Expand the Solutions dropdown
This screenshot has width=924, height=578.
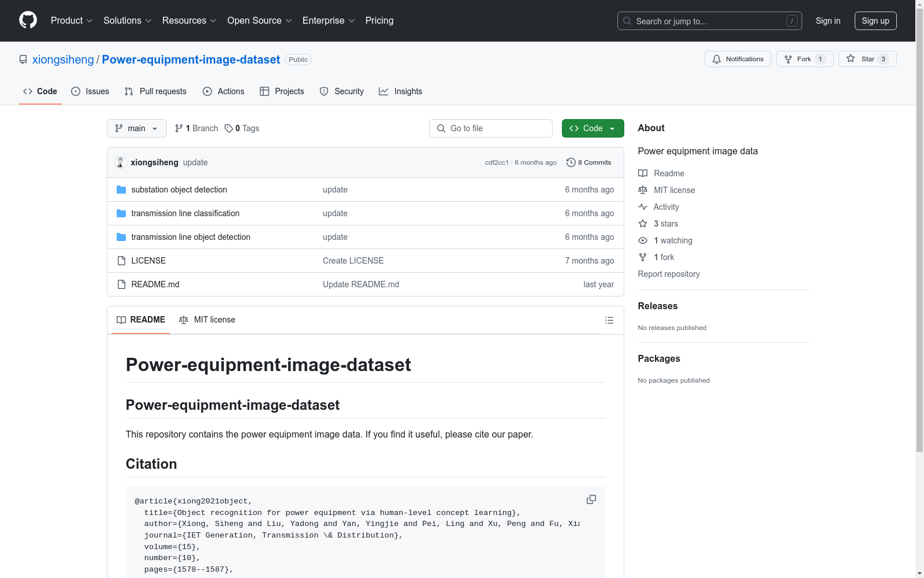(x=128, y=20)
